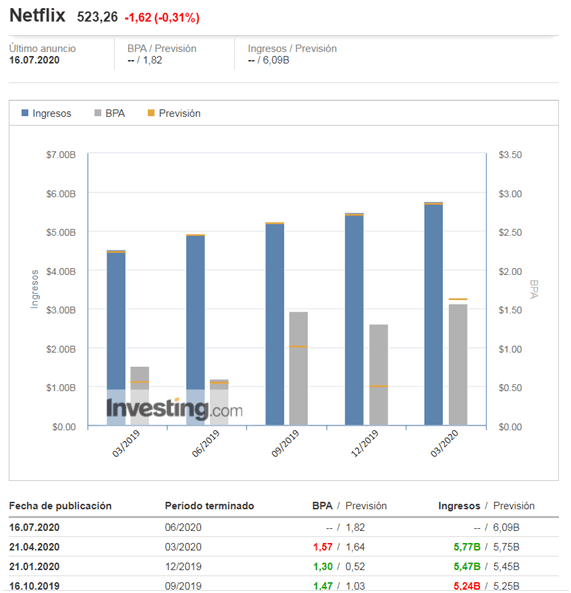Select the 16.07.2020 publication date row
The width and height of the screenshot is (571, 593).
click(x=284, y=527)
